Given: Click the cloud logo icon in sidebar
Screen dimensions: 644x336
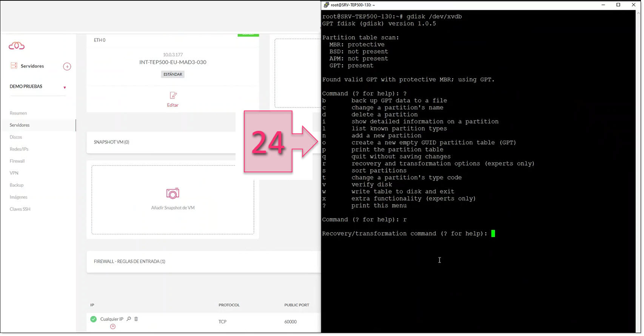Looking at the screenshot, I should click(x=17, y=46).
